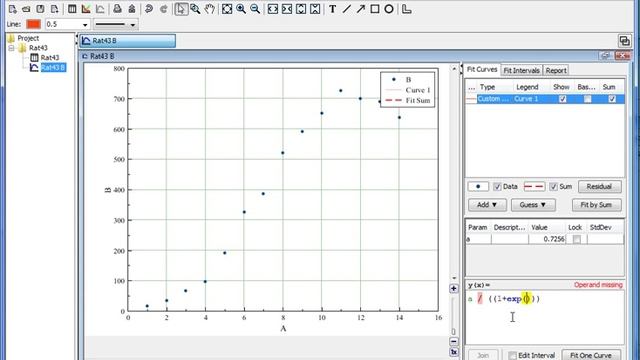
Task: Select the Hand pan tool
Action: click(209, 9)
